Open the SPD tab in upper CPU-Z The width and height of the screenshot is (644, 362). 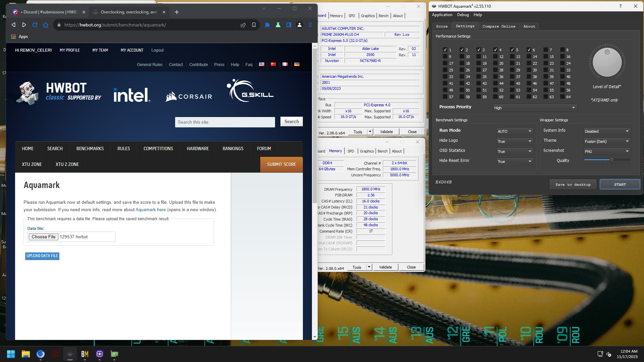coord(352,16)
